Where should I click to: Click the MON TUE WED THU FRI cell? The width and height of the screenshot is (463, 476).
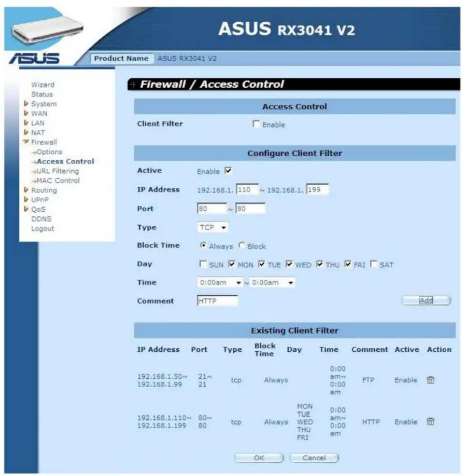(x=304, y=422)
